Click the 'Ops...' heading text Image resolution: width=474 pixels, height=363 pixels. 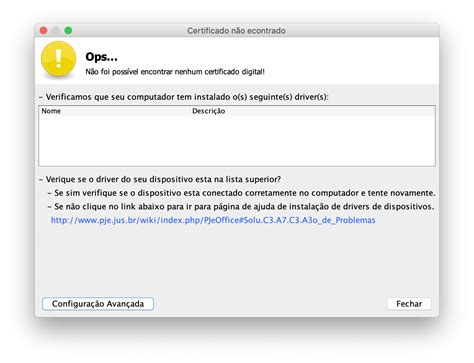(101, 57)
